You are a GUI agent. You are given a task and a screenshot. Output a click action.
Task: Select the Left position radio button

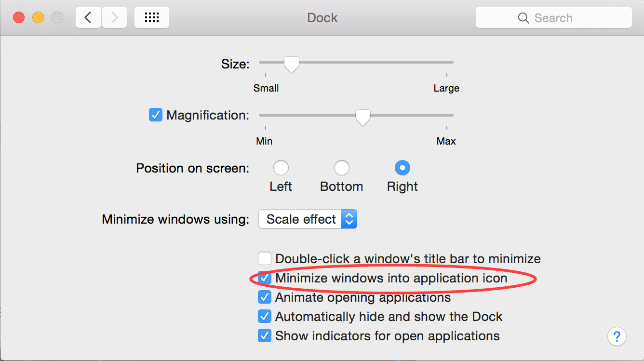click(x=281, y=168)
